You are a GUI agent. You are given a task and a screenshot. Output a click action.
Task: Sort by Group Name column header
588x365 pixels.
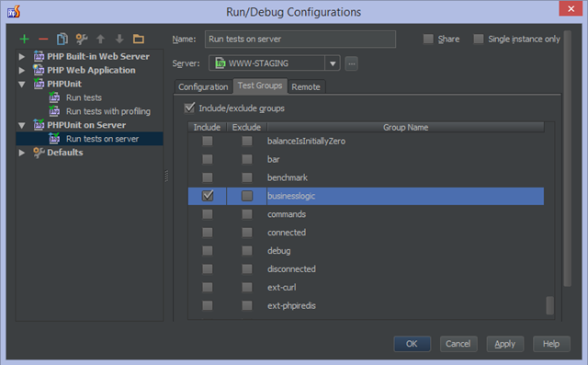(405, 127)
